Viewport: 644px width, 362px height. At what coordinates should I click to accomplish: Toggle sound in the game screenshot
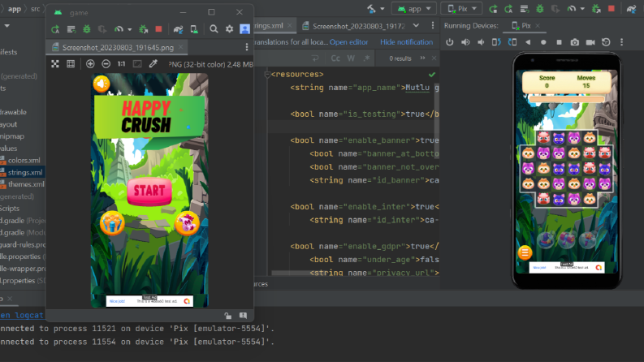tap(101, 84)
